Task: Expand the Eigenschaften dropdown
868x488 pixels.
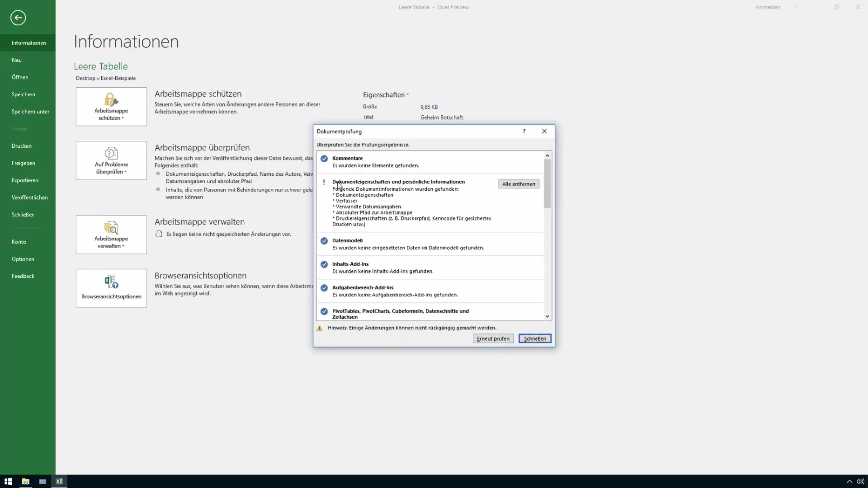Action: click(386, 95)
